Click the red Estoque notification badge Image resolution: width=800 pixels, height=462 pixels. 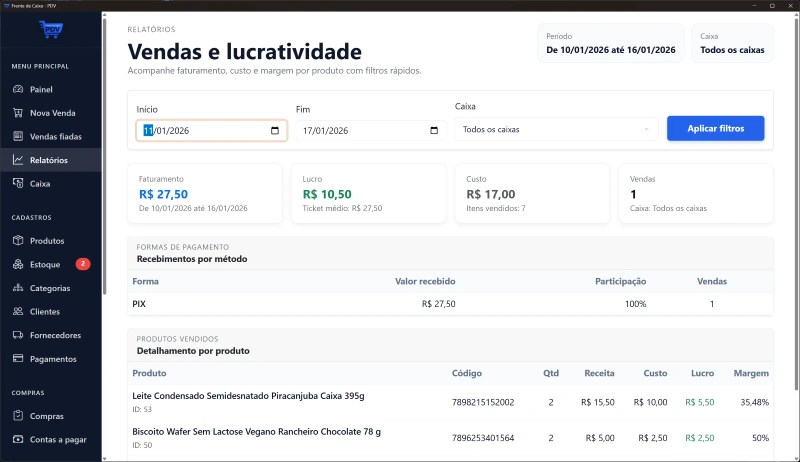(83, 264)
